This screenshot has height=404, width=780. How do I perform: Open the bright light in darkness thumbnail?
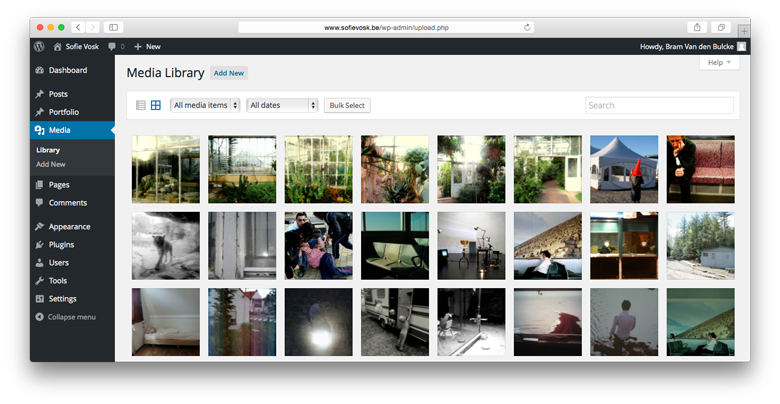318,322
